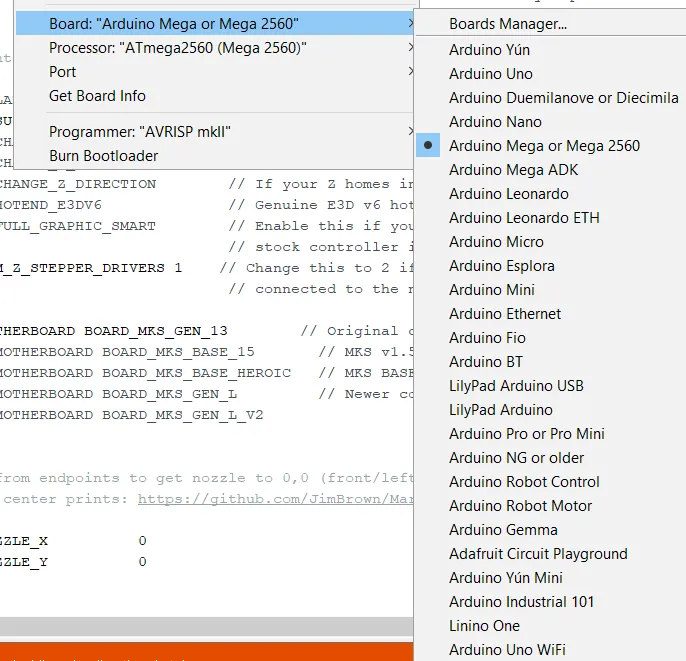Choose Arduino Nano as the board

click(495, 122)
